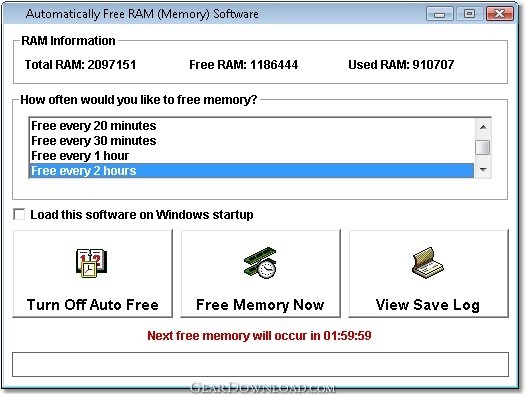This screenshot has height=396, width=526.
Task: Click the interval list scrollbar thumb
Action: pos(483,147)
